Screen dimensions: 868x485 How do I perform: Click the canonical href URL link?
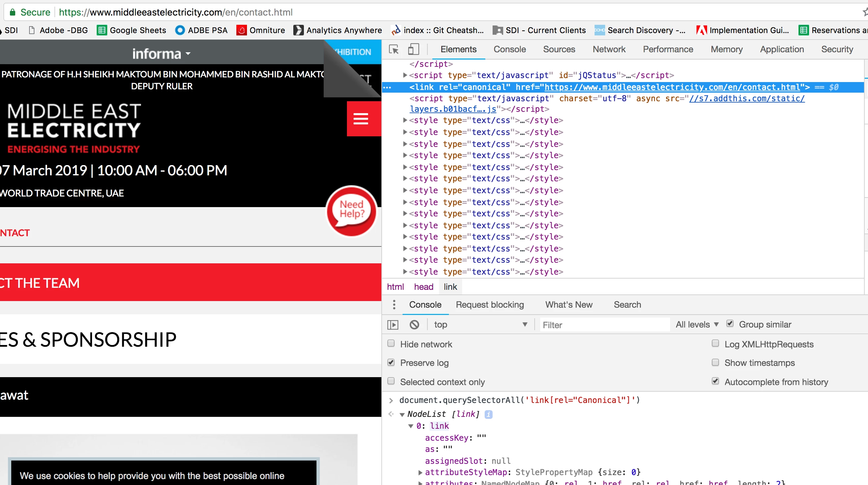pos(672,87)
